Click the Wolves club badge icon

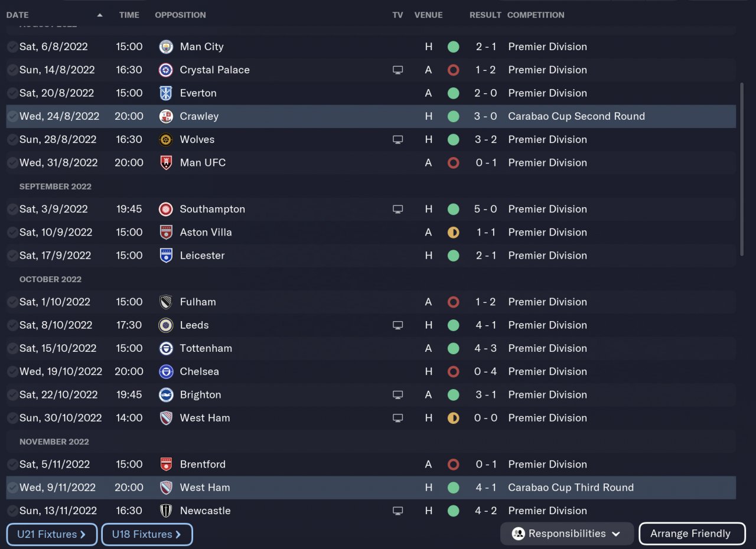(166, 140)
